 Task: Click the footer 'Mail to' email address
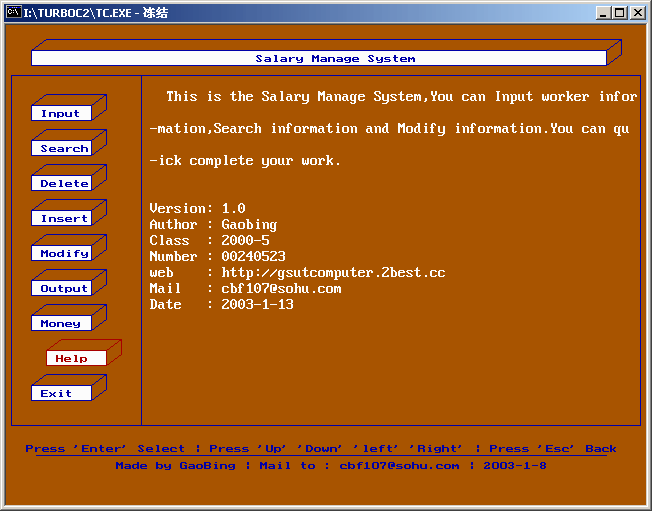pos(399,465)
